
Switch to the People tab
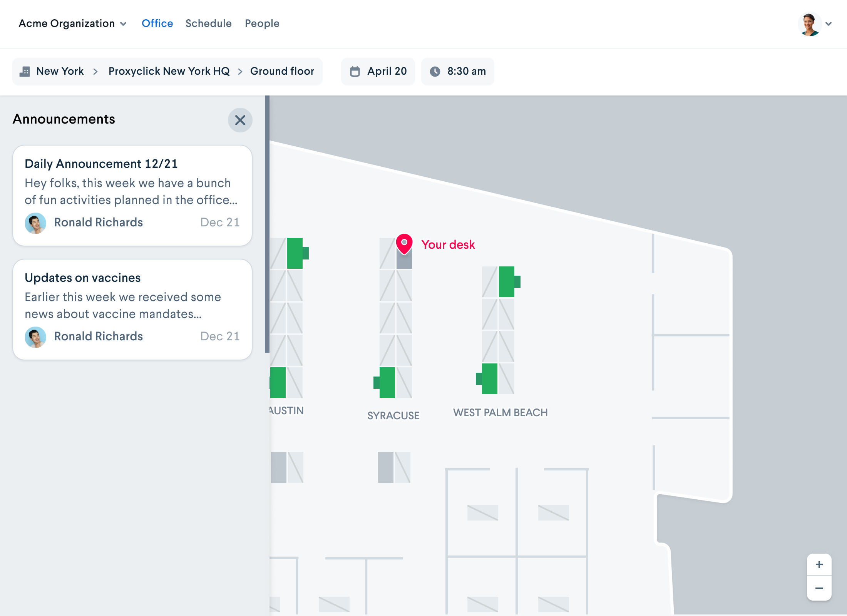262,23
